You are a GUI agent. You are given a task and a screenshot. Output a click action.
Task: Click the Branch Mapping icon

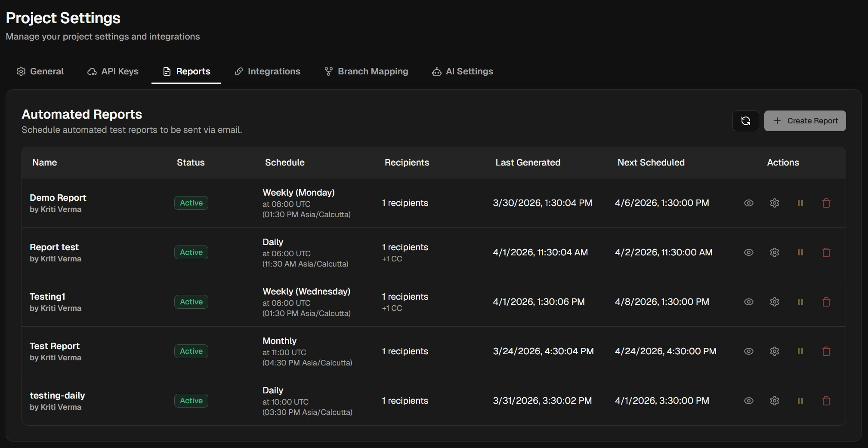coord(328,71)
